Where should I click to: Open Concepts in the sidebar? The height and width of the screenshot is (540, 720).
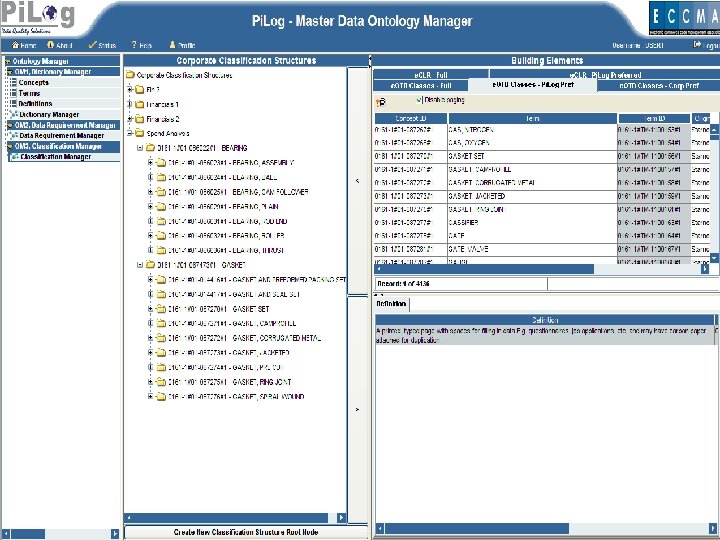tap(34, 83)
